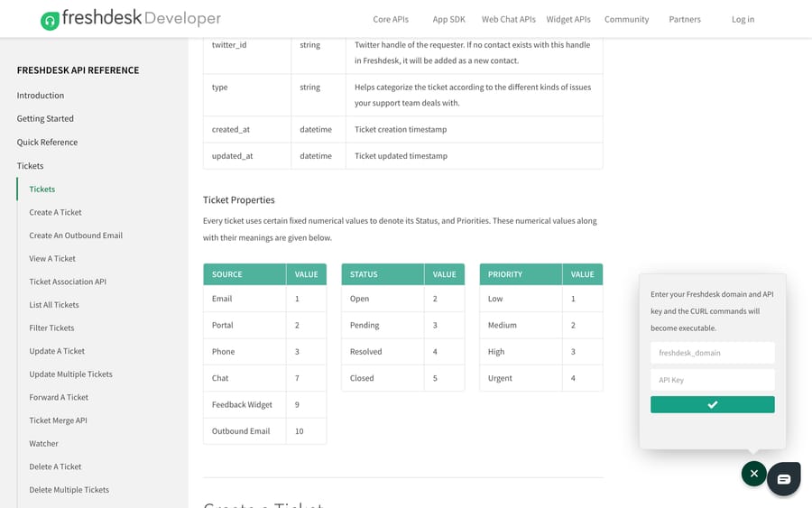
Task: Open Core APIs menu
Action: [x=391, y=19]
